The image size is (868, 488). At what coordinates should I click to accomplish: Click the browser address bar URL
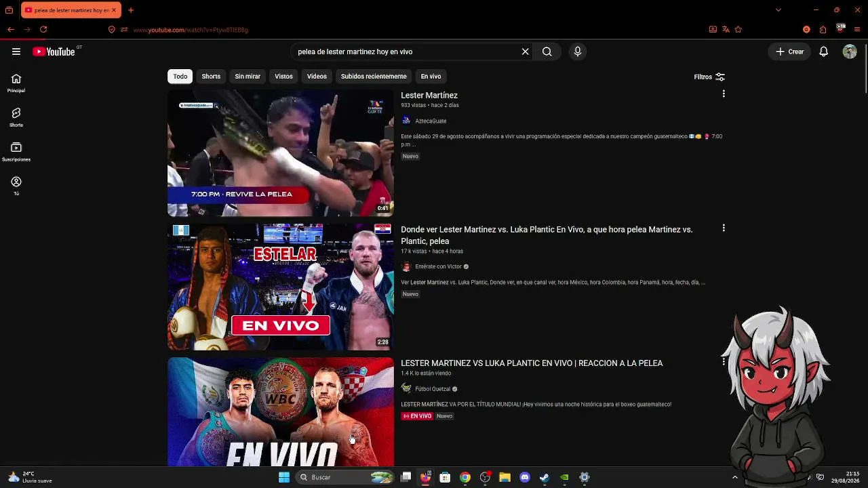tap(191, 30)
